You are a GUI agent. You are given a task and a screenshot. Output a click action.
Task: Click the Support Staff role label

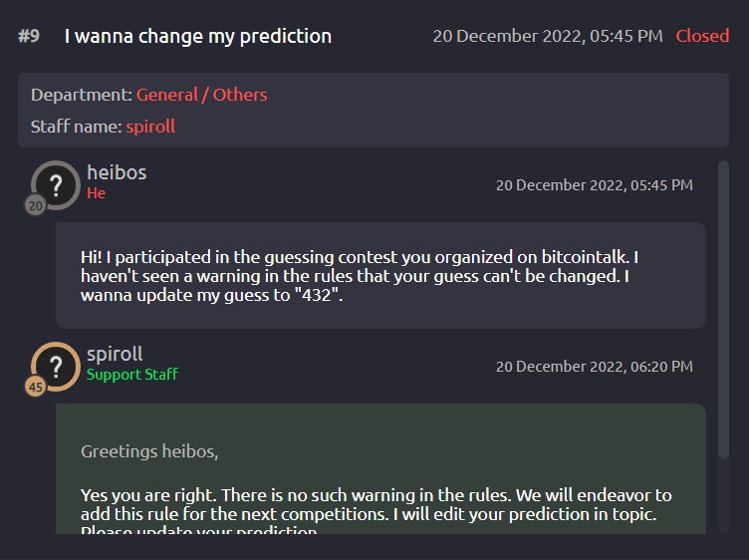point(132,374)
